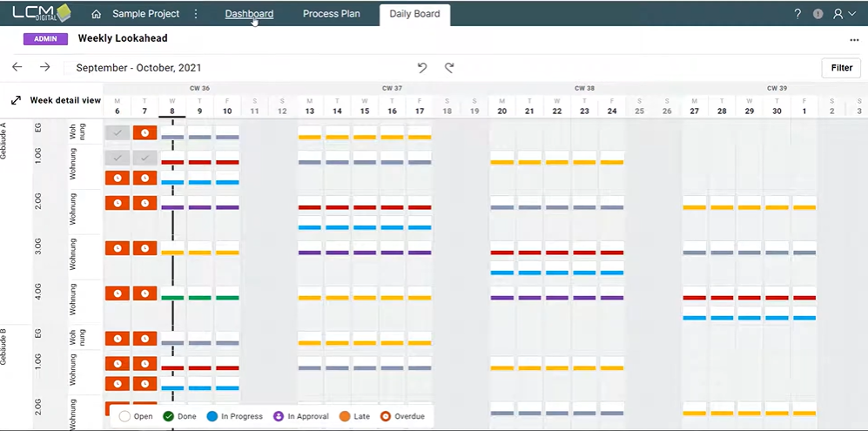Select the purple In Approval legend swatch
This screenshot has width=868, height=431.
(x=279, y=416)
